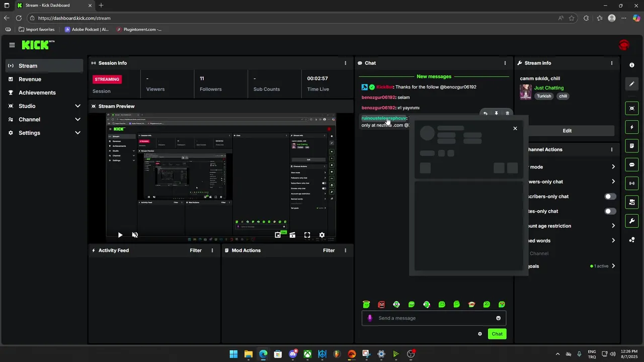Enter fullscreen on stream preview
This screenshot has height=362, width=644.
coord(307,235)
